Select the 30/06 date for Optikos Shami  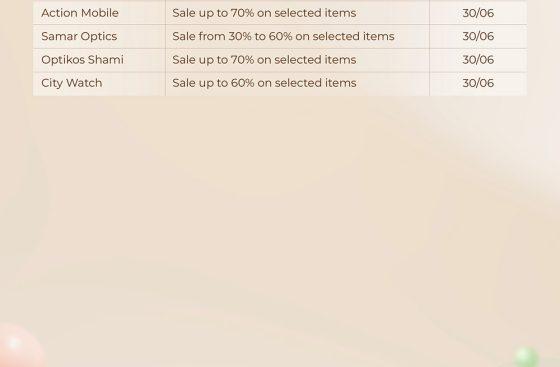click(478, 60)
